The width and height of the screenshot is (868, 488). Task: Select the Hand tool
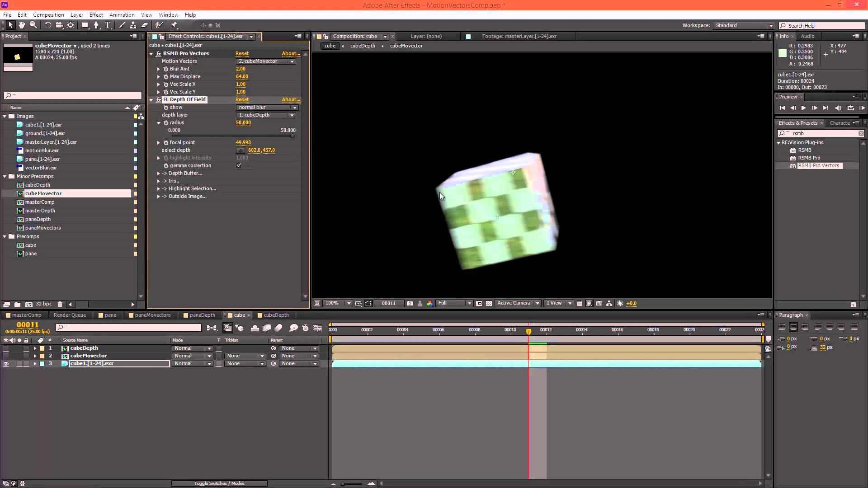(x=21, y=25)
